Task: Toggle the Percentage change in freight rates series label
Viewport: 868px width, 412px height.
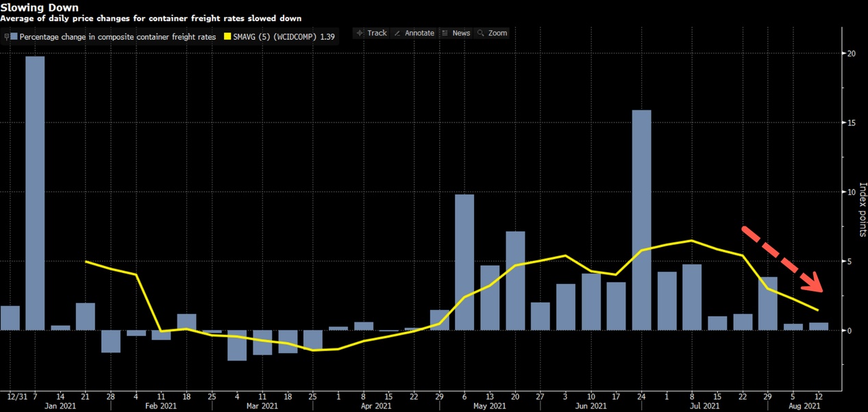Action: [x=117, y=37]
